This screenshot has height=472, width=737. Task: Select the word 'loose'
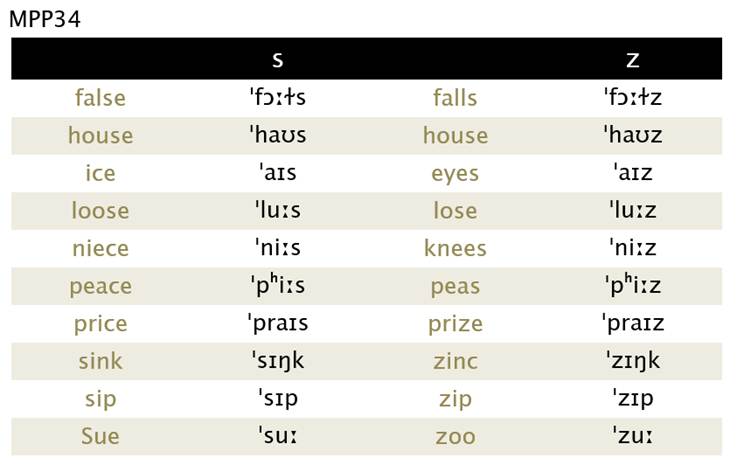[100, 211]
